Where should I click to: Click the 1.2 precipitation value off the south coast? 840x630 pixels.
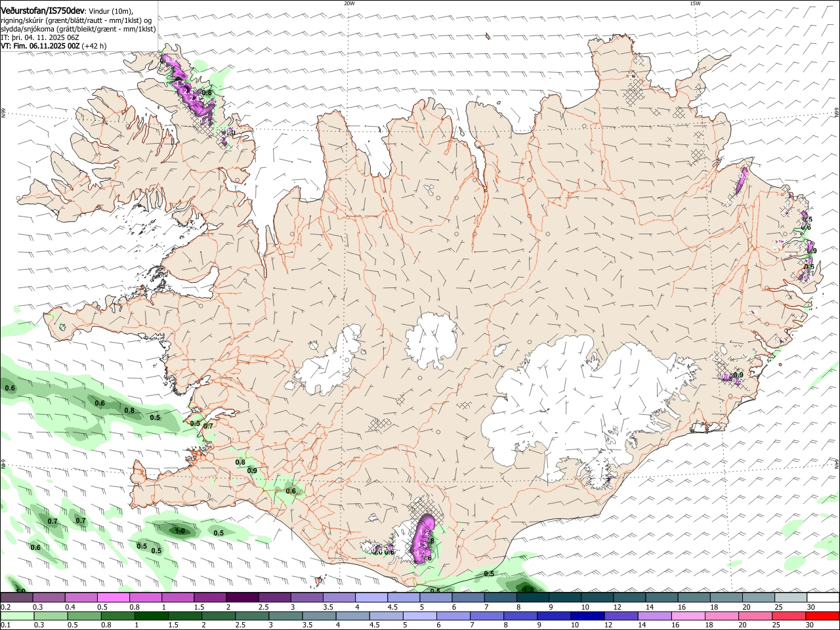point(528,590)
